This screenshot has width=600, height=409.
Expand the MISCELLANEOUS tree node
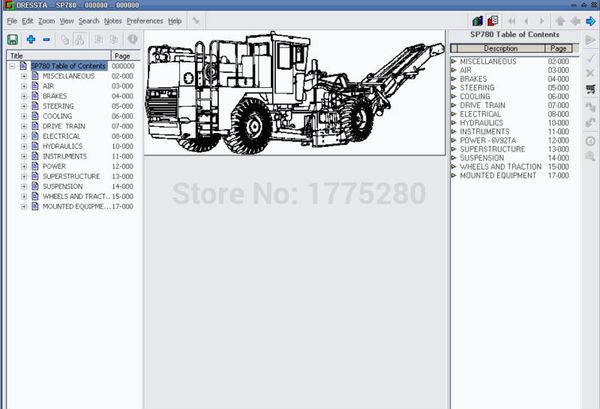(24, 76)
